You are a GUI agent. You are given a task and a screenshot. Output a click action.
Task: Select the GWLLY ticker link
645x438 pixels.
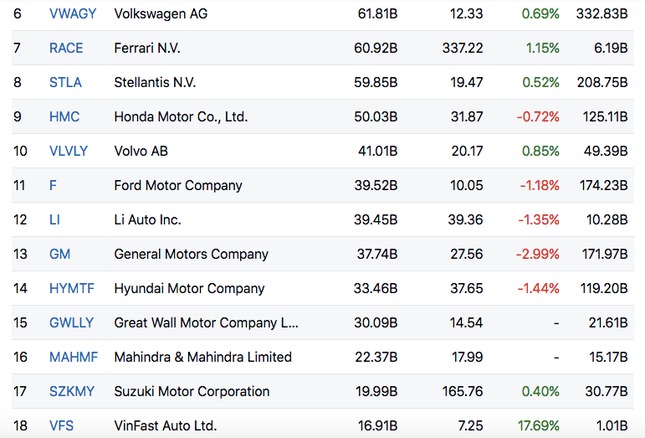coord(71,323)
